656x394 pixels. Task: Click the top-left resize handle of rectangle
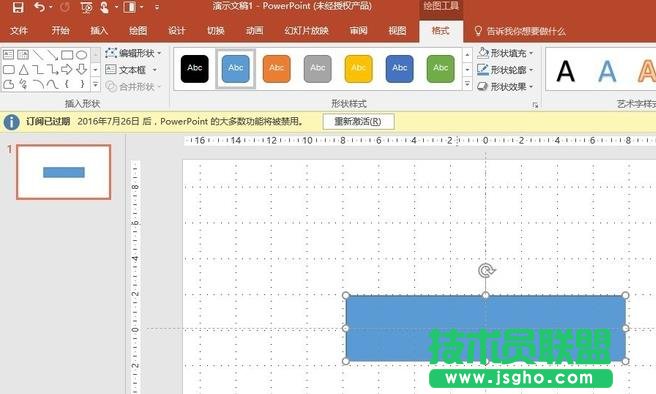pos(346,295)
